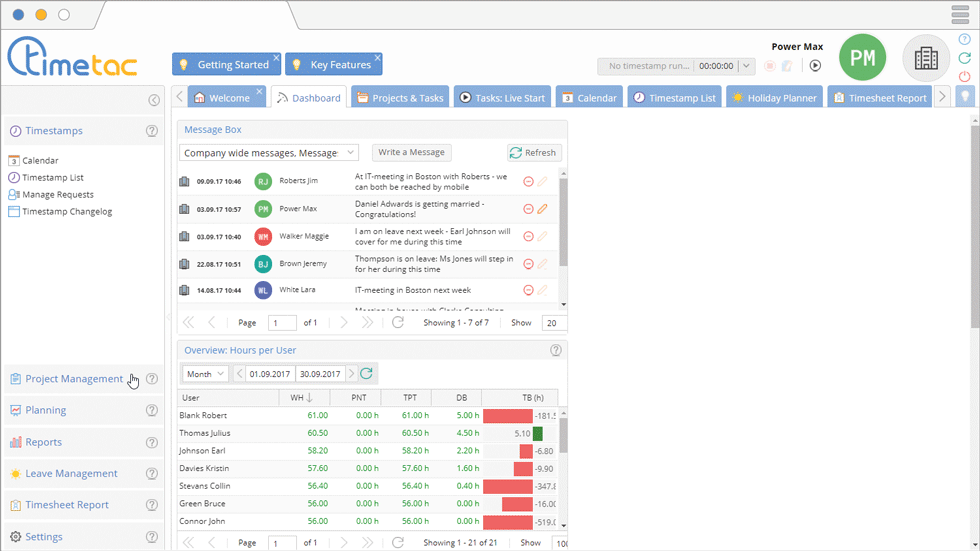
Task: Close the Getting Started tip
Action: click(276, 58)
